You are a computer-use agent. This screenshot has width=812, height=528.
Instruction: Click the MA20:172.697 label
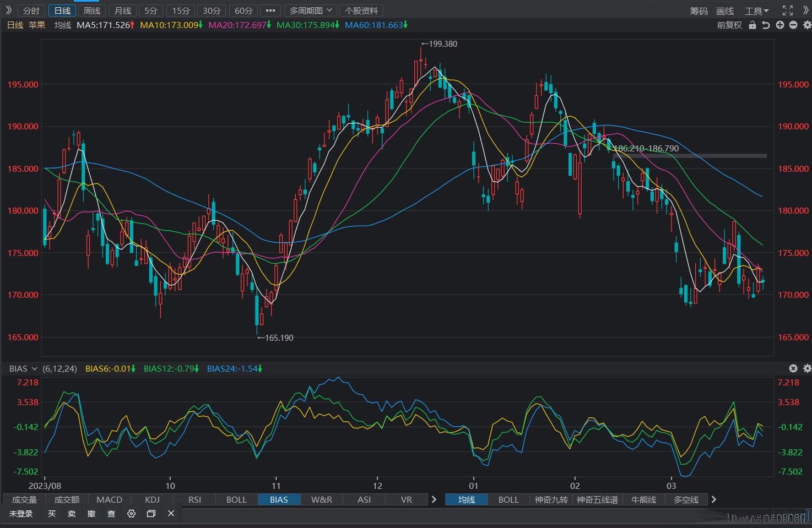point(240,25)
